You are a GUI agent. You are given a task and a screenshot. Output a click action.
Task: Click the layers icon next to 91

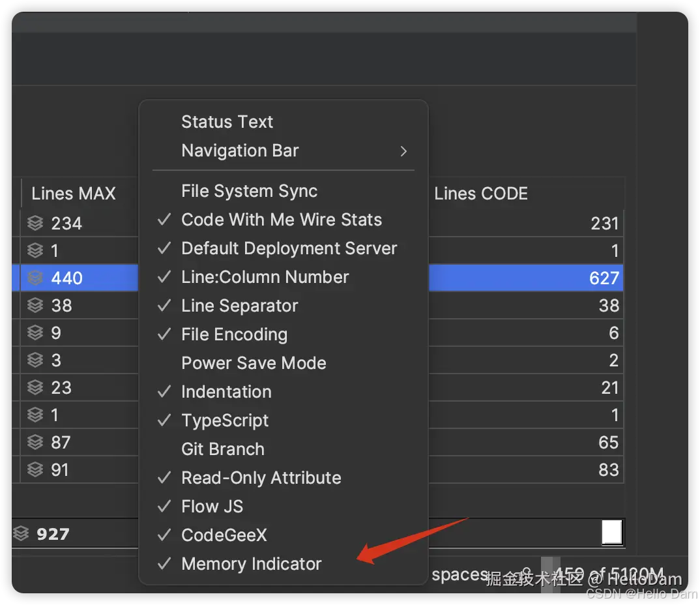(x=35, y=470)
